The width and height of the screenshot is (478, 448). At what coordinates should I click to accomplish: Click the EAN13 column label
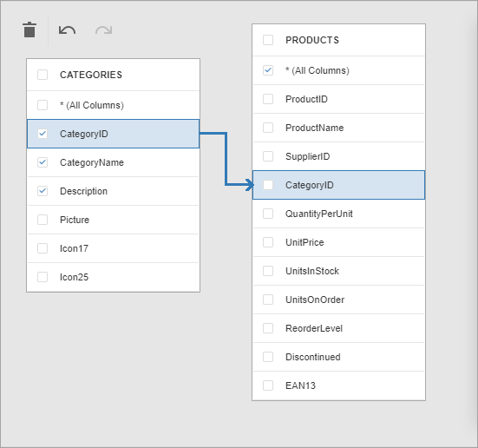[300, 385]
